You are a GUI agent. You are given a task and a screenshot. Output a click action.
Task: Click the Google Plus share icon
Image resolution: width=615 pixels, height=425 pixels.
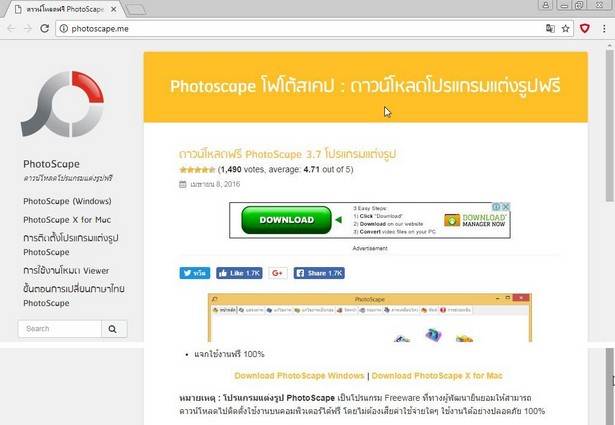point(278,273)
